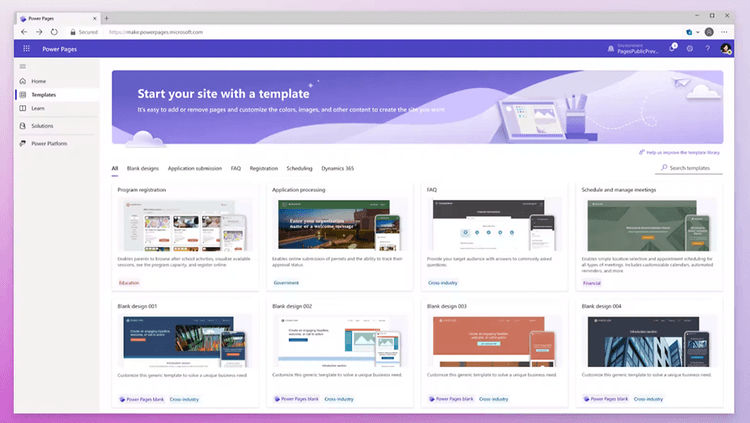Screen dimensions: 750x423
Task: Click Power Pages blank tag on Blank design 001
Action: click(142, 399)
